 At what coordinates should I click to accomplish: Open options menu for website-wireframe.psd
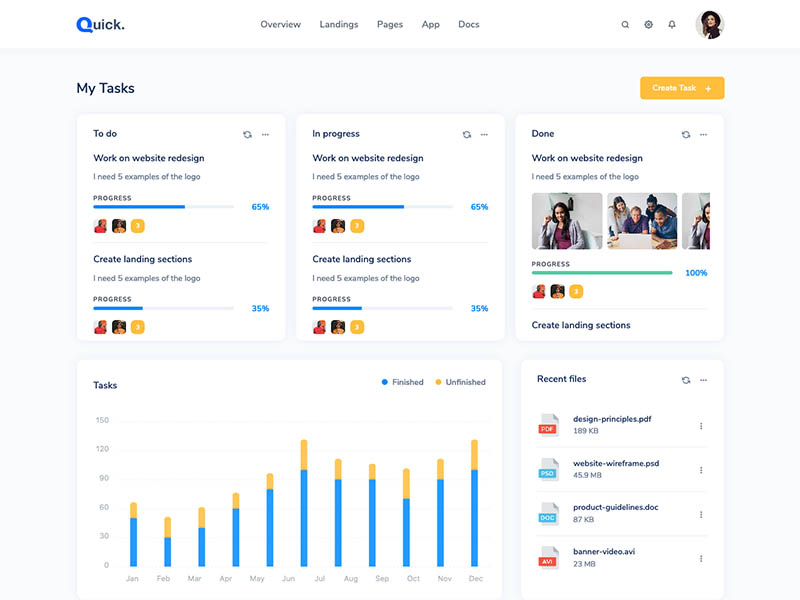pos(701,470)
